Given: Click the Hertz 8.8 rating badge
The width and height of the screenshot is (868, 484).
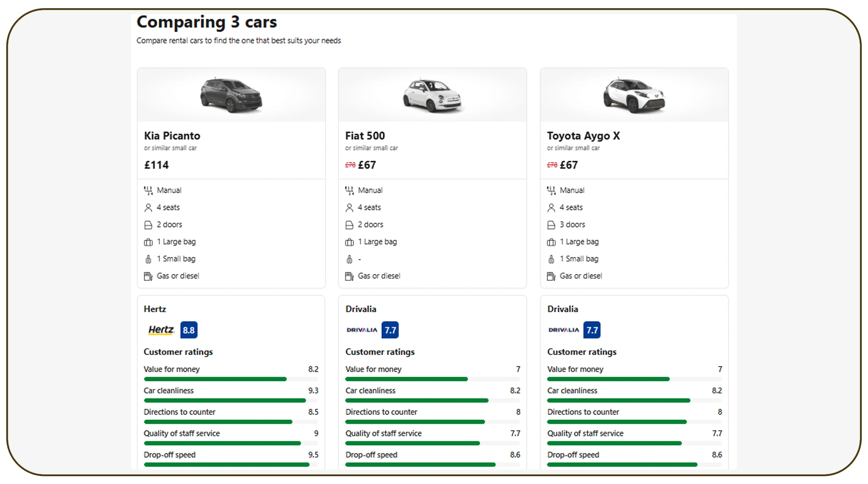Looking at the screenshot, I should click(189, 330).
